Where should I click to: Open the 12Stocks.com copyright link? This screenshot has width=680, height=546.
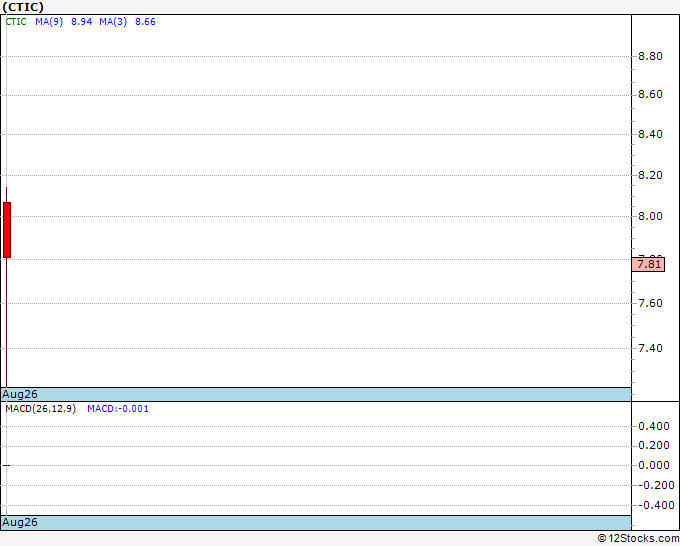coord(638,538)
